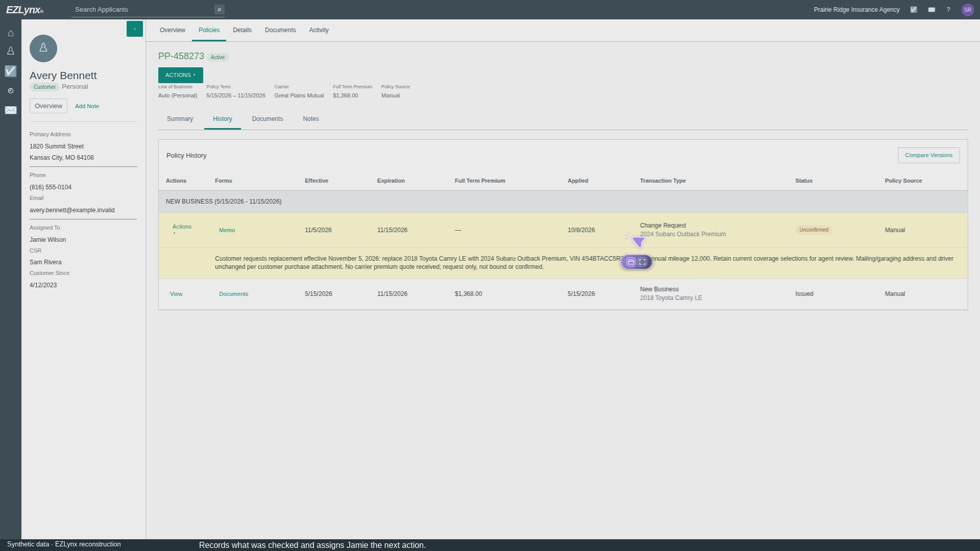Open the Mail envelope icon in sidebar
Image resolution: width=980 pixels, height=551 pixels.
(11, 110)
